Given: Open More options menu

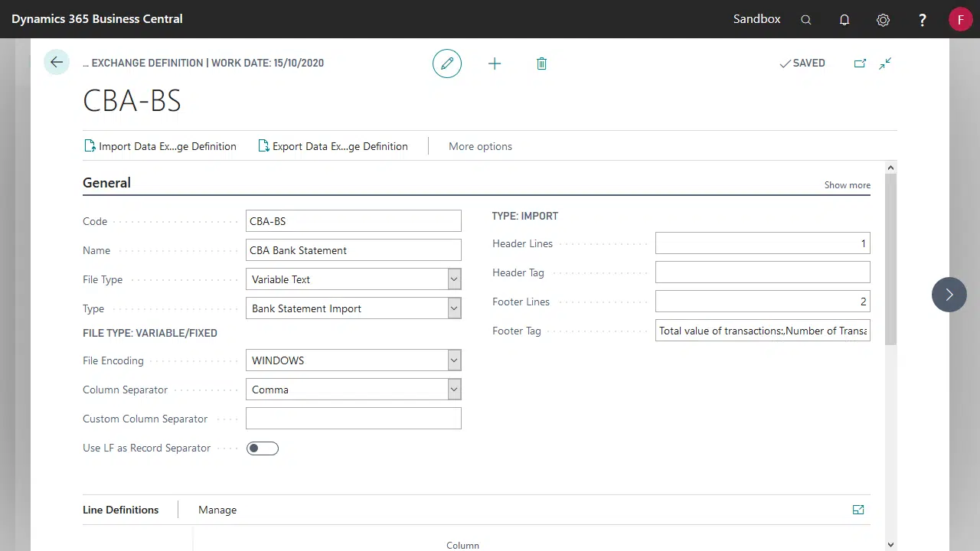Looking at the screenshot, I should 480,146.
